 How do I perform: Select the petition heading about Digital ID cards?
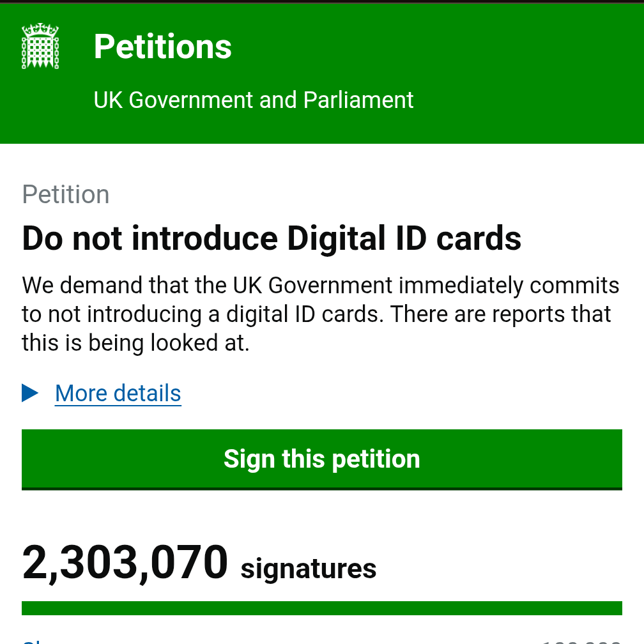click(272, 238)
